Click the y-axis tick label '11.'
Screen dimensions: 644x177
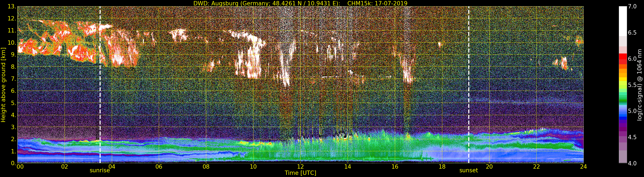point(12,31)
